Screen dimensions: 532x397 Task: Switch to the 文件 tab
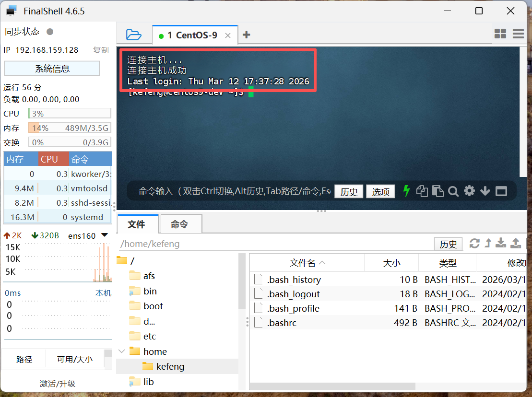[x=138, y=224]
